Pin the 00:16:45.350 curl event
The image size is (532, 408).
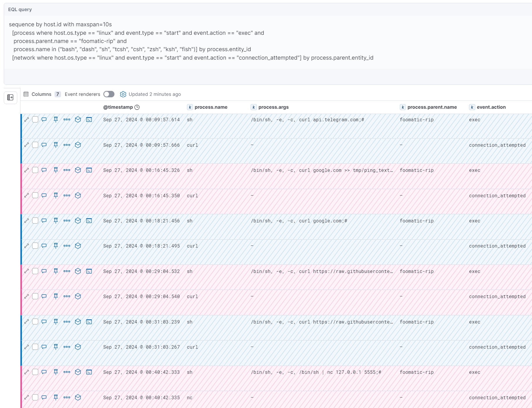click(x=56, y=196)
